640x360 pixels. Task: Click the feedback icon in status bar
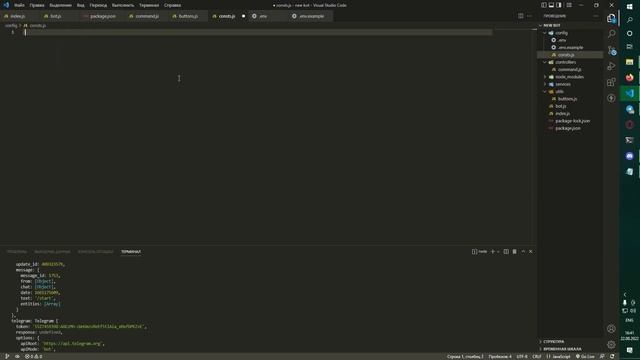[x=602, y=356]
